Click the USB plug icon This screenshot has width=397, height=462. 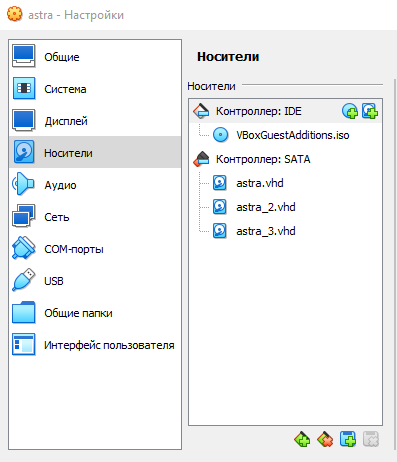click(23, 280)
